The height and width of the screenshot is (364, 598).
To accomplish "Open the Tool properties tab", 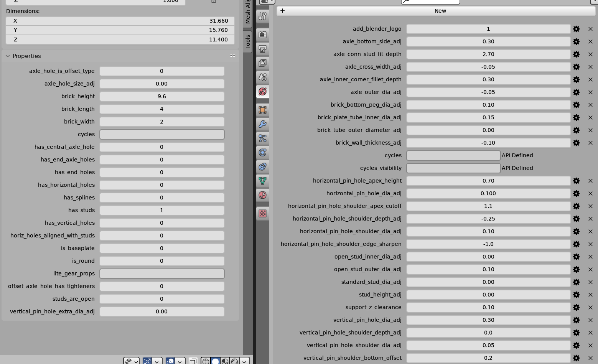I will point(262,16).
